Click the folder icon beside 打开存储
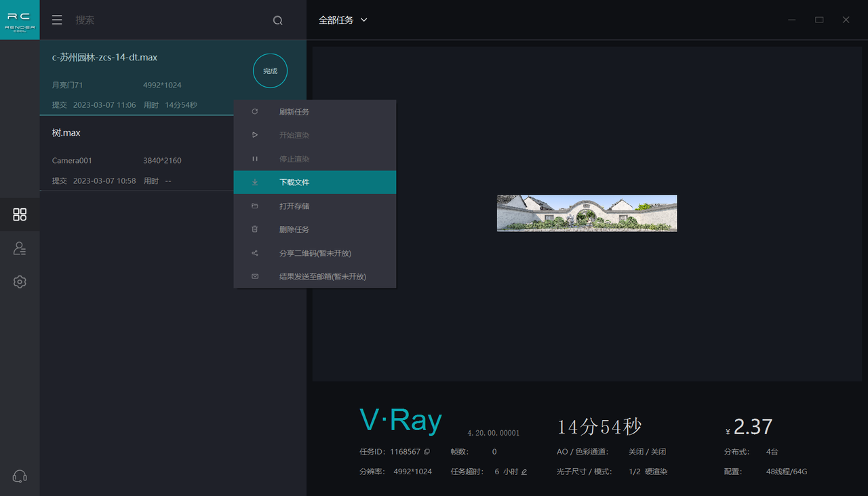The image size is (868, 496). tap(255, 206)
